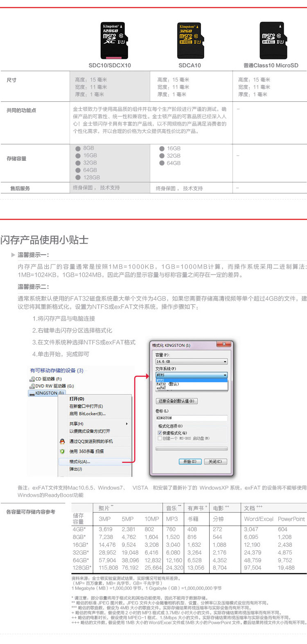The image size is (307, 644).
Task: Choose 通过QQ发送到我的手机 menu entry
Action: tap(91, 442)
